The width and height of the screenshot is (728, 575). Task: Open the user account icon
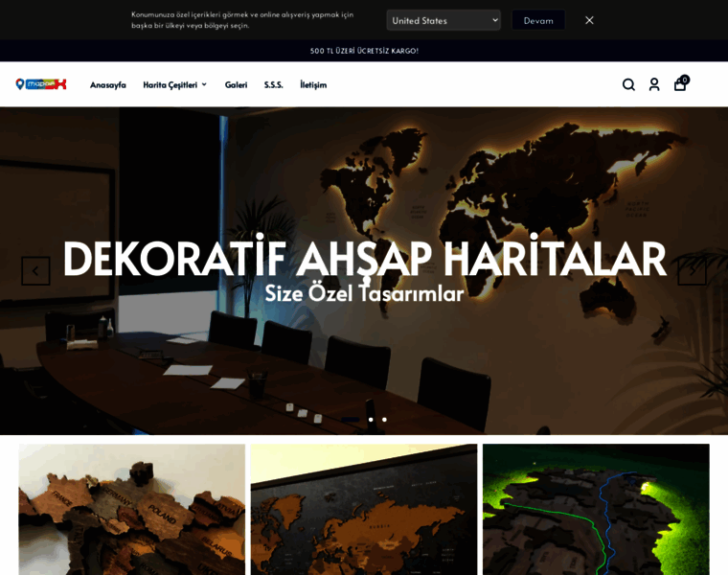click(654, 84)
